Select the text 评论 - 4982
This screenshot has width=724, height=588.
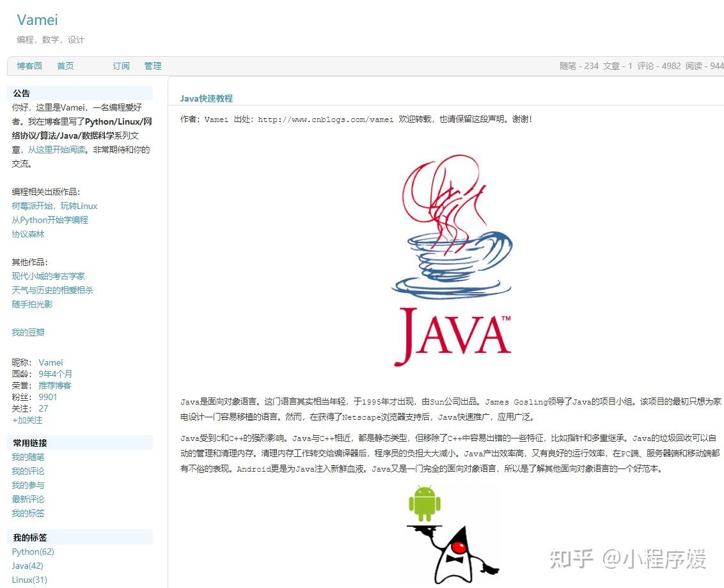click(x=659, y=66)
